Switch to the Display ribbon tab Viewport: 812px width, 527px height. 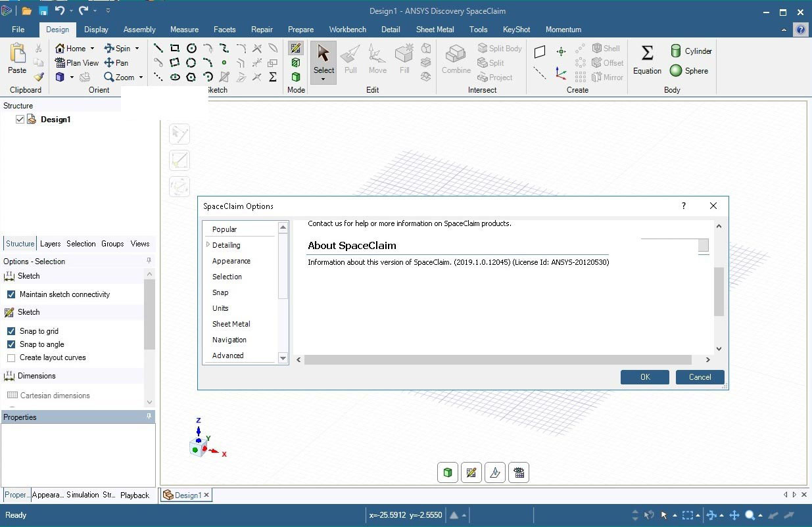point(96,30)
